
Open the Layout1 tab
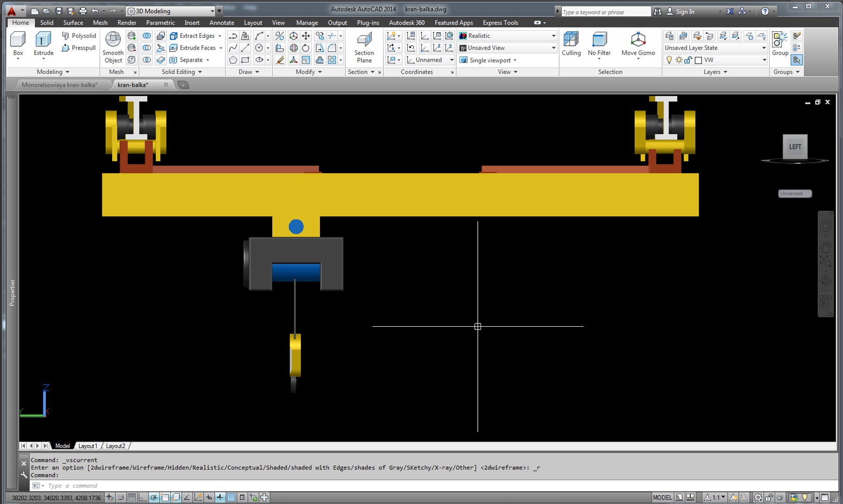tap(88, 446)
